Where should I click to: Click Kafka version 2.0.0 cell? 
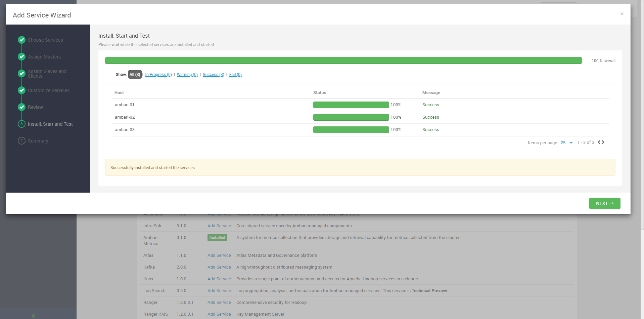click(181, 267)
